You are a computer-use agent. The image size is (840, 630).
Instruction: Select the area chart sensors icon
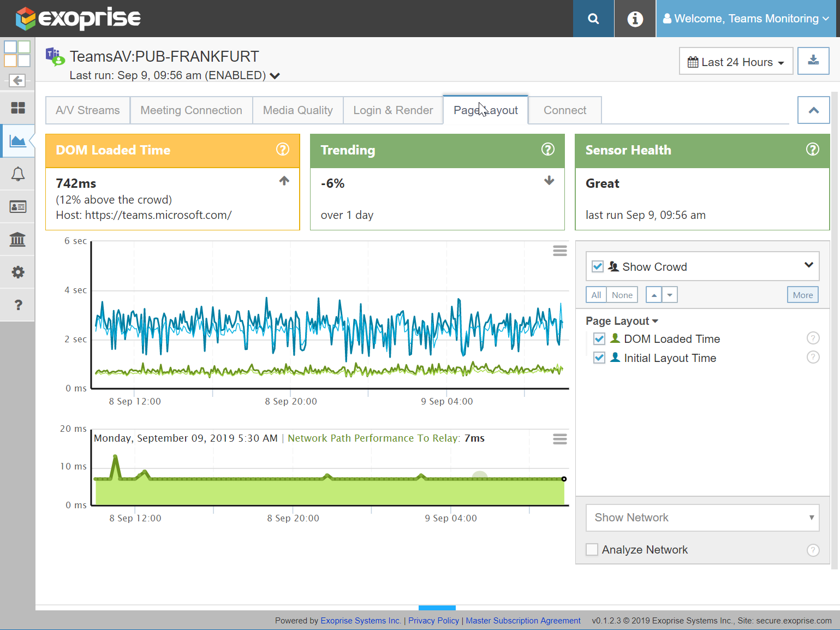pos(17,141)
